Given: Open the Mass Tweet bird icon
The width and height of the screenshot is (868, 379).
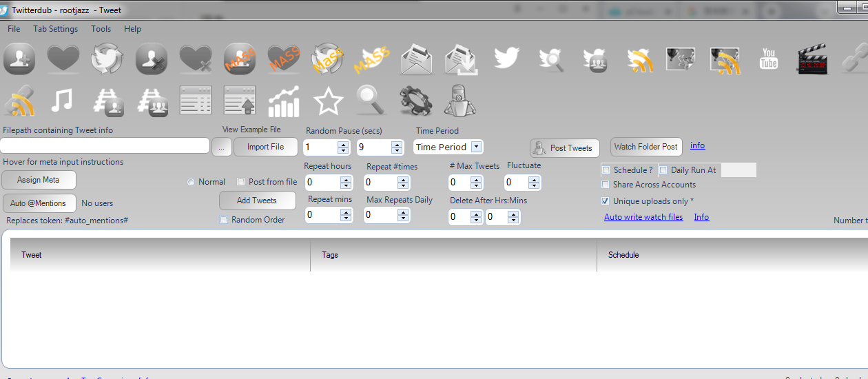Looking at the screenshot, I should point(372,59).
